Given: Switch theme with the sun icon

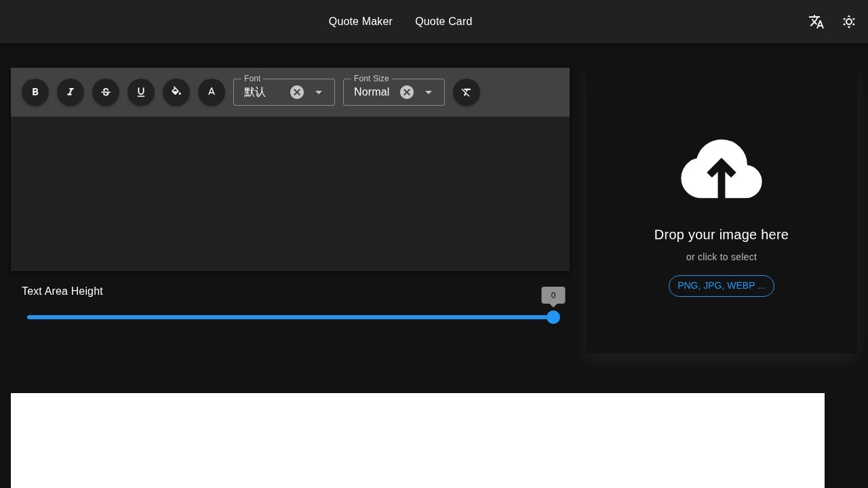Looking at the screenshot, I should click(x=849, y=22).
